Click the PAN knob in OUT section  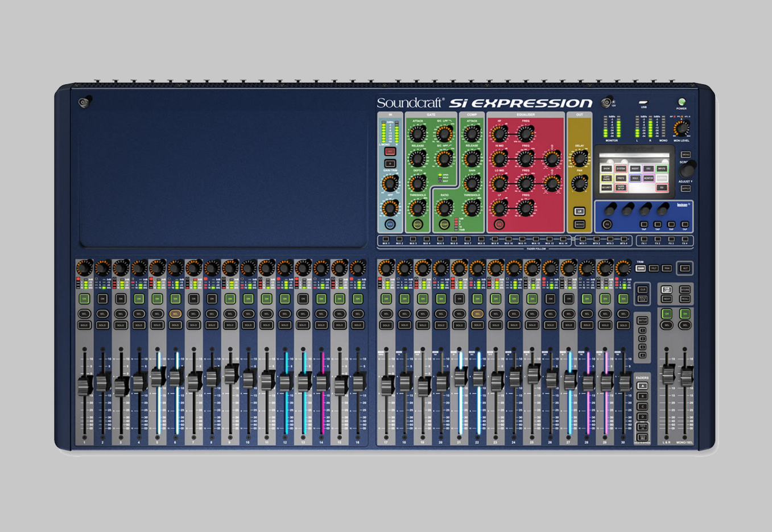click(x=579, y=183)
